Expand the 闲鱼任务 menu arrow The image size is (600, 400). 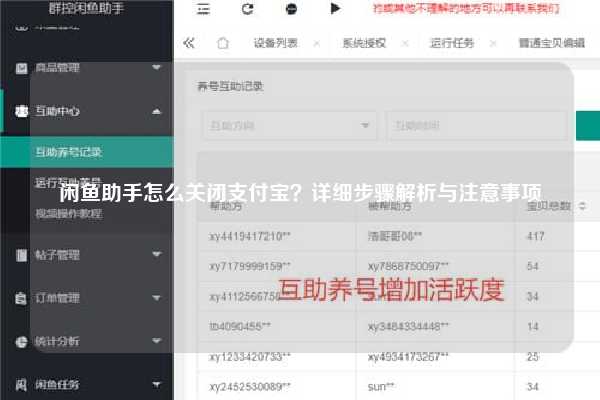coord(156,384)
